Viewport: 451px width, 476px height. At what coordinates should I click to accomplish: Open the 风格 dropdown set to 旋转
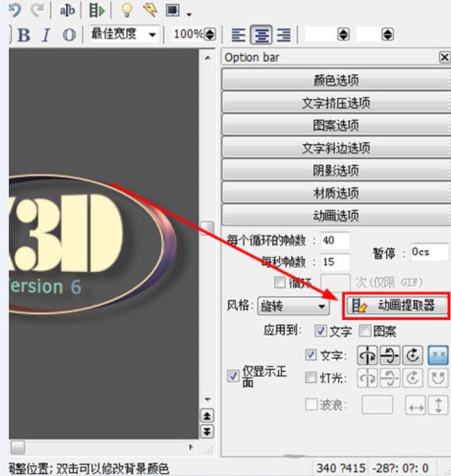click(x=293, y=306)
